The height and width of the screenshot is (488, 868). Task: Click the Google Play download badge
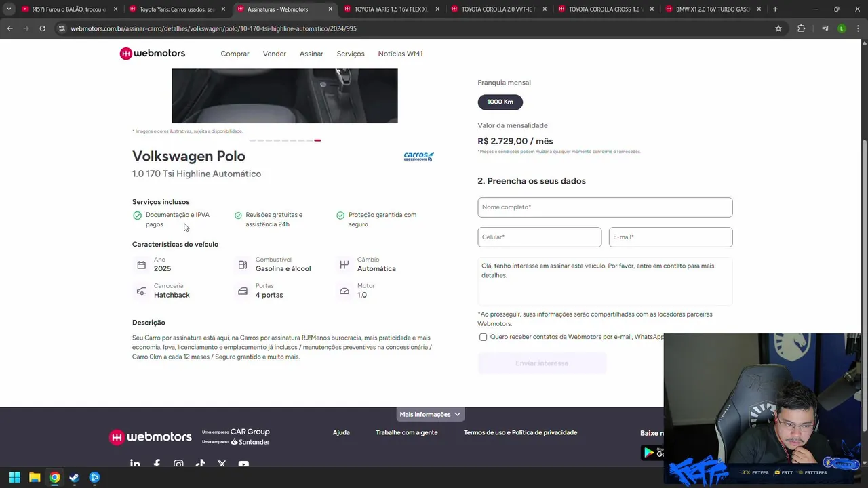(652, 452)
